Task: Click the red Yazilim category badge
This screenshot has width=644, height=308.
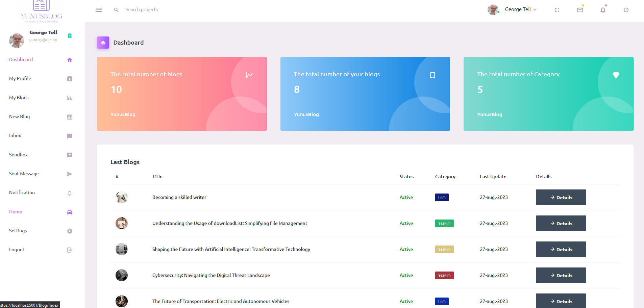Action: pos(444,275)
